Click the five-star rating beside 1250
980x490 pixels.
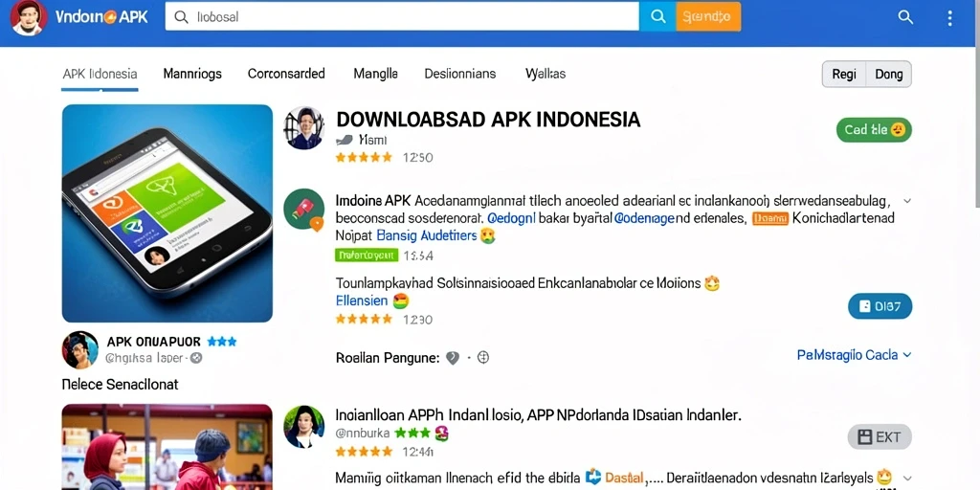pos(364,158)
